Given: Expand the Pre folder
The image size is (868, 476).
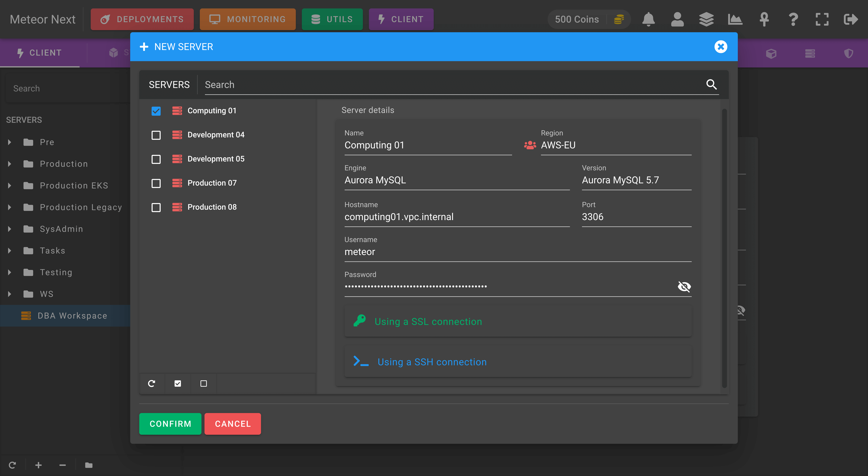Looking at the screenshot, I should 10,142.
